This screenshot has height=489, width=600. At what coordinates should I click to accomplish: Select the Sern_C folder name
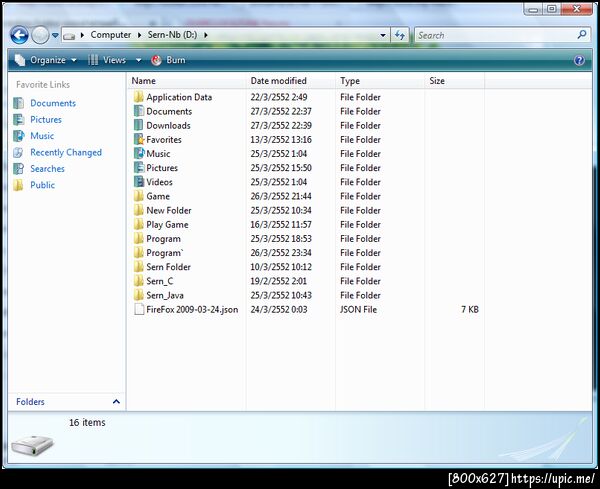160,281
